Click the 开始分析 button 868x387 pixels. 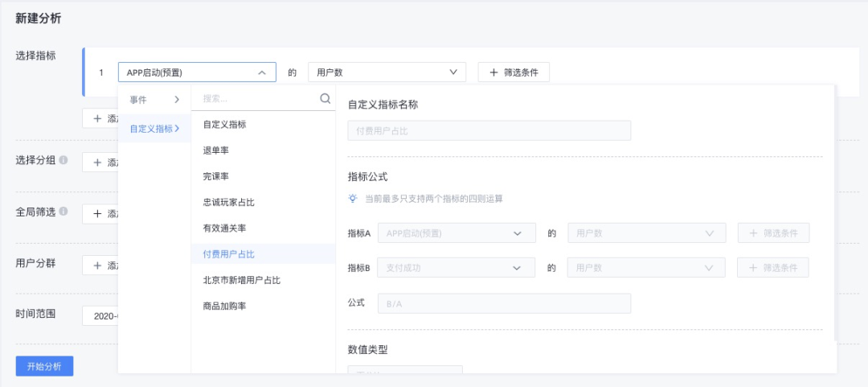(x=44, y=367)
